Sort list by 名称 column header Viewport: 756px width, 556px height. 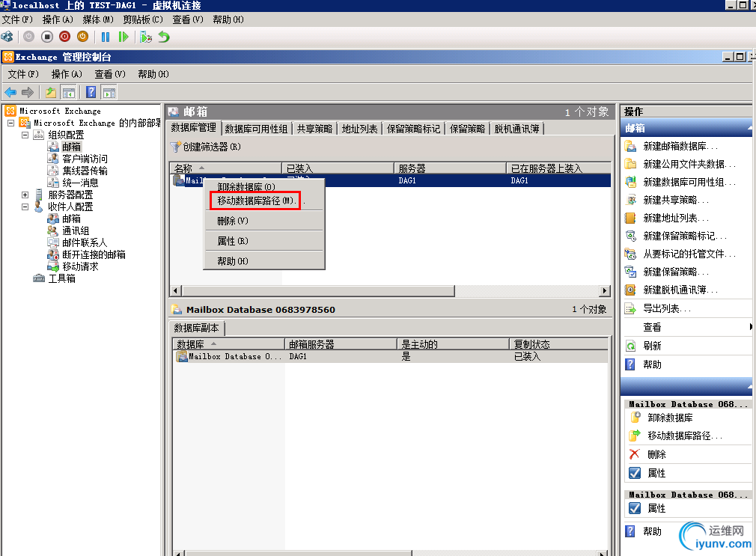225,168
